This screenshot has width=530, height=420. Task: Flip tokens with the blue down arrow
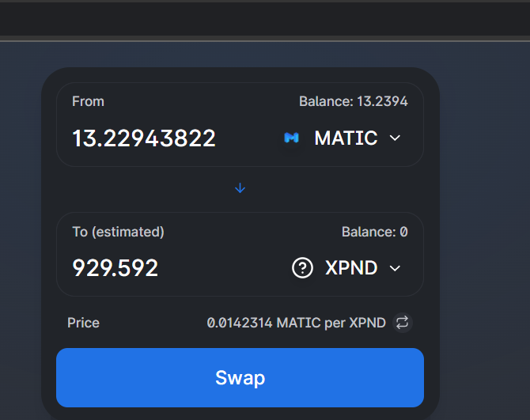(240, 188)
